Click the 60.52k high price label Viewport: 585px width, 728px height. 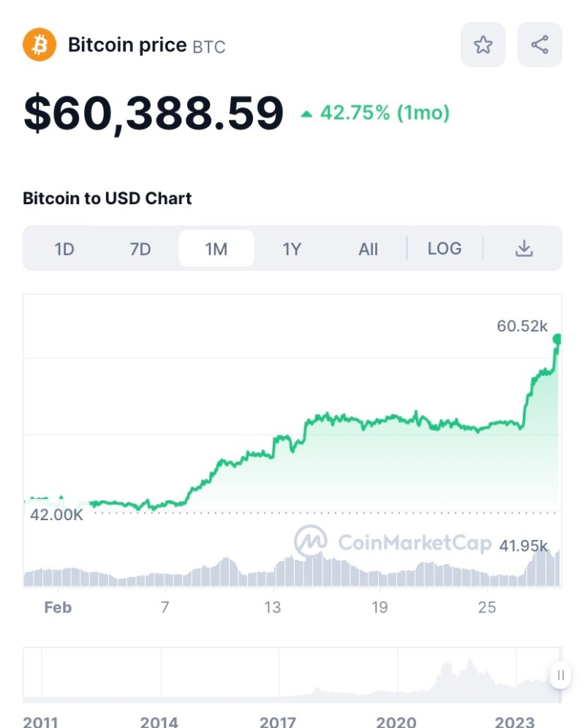click(x=522, y=326)
